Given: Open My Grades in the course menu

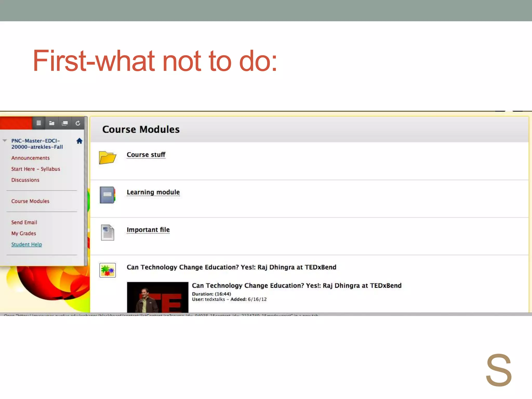Looking at the screenshot, I should (24, 234).
